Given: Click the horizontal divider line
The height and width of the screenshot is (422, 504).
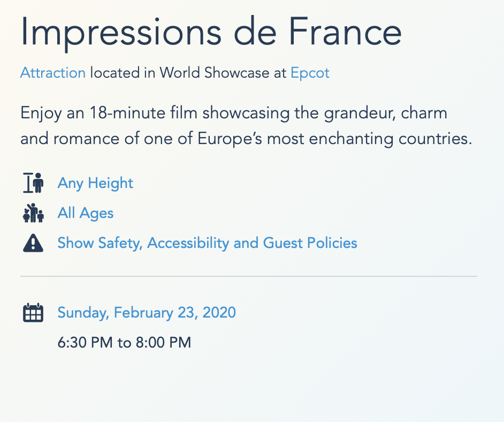Looking at the screenshot, I should click(248, 276).
